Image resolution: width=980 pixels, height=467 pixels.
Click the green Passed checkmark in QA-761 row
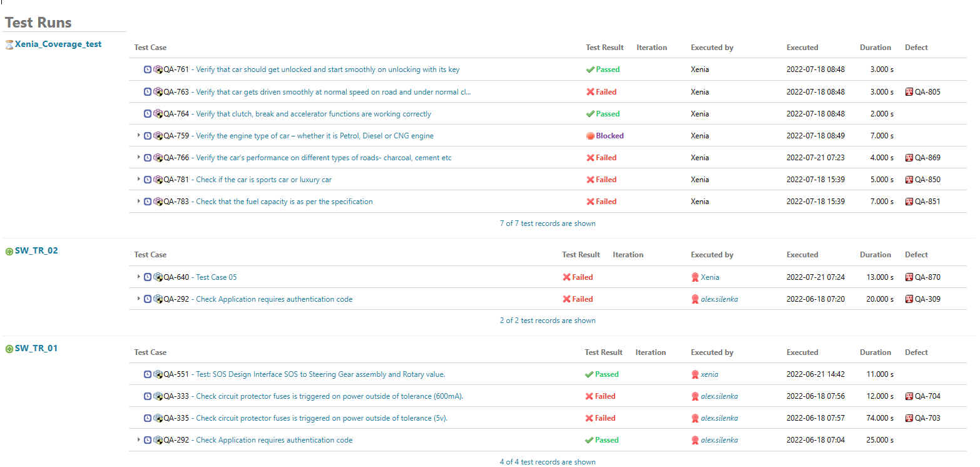click(590, 70)
